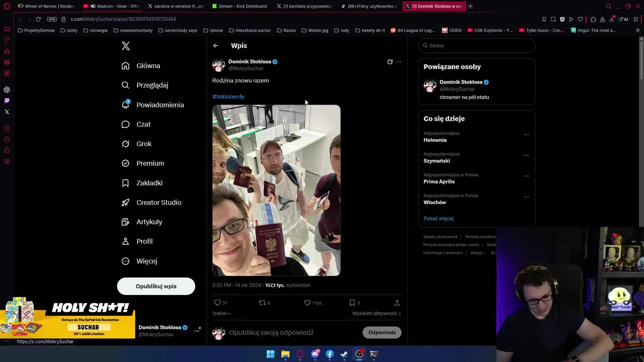Screen dimensions: 644x362
Task: Open the post photo with passports
Action: pos(276,190)
